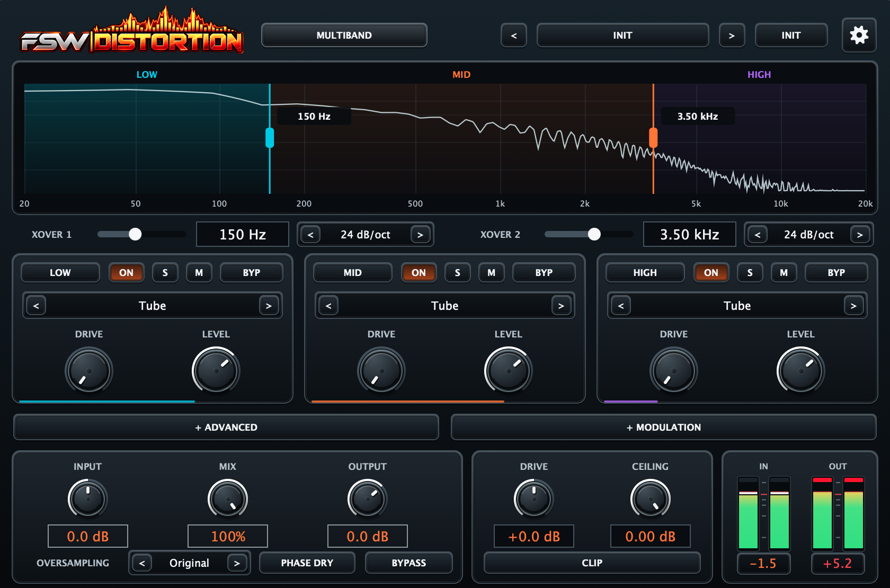Solo the LOW band
This screenshot has width=890, height=588.
165,272
